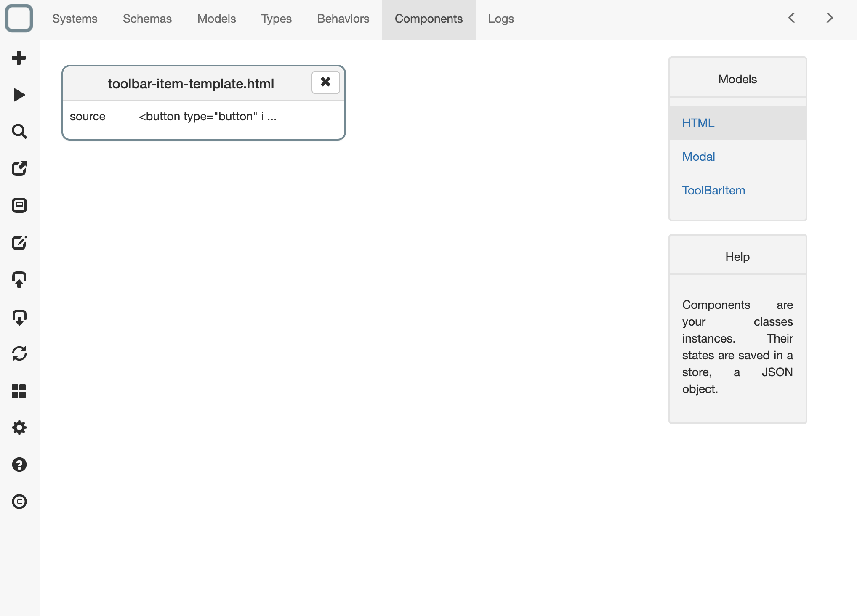Go forward with the right chevron
Viewport: 857px width, 616px height.
pos(830,18)
